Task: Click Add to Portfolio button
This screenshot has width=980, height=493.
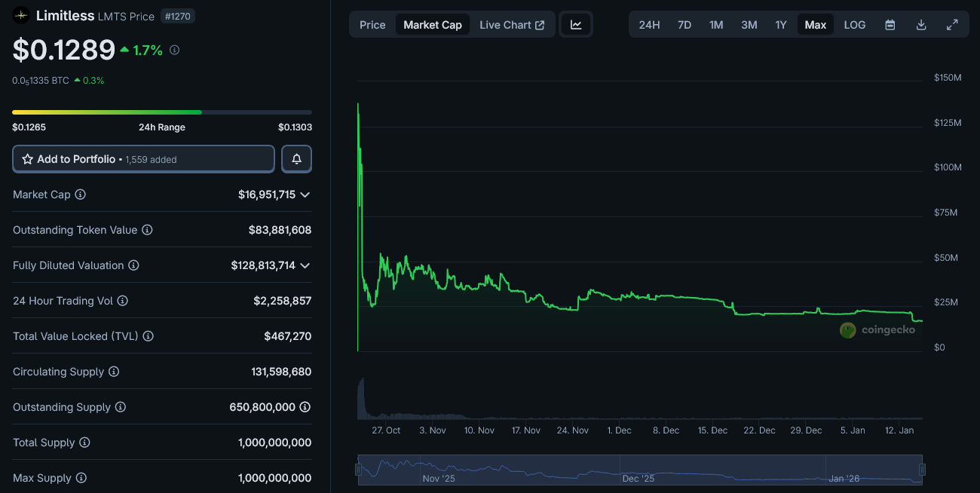Action: 143,159
